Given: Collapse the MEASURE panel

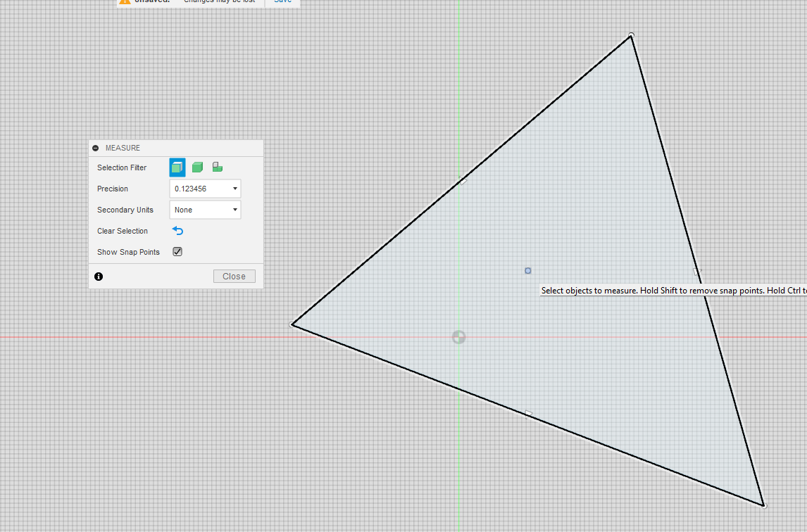Looking at the screenshot, I should pos(96,148).
